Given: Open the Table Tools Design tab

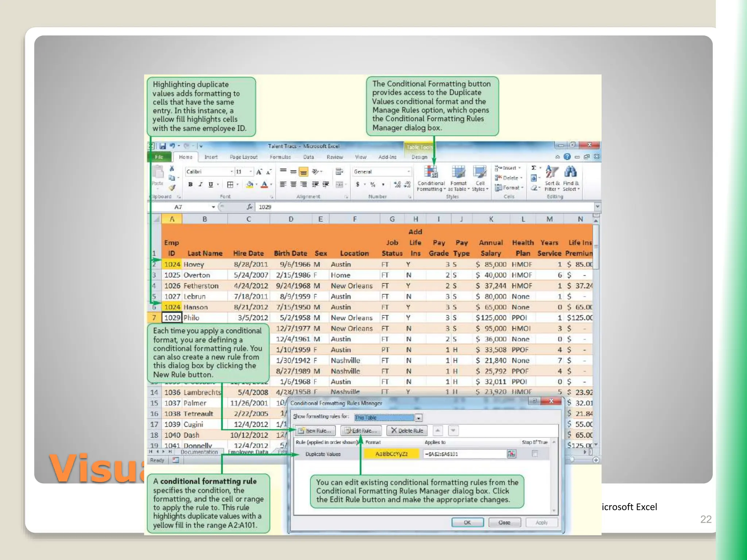Looking at the screenshot, I should 419,157.
